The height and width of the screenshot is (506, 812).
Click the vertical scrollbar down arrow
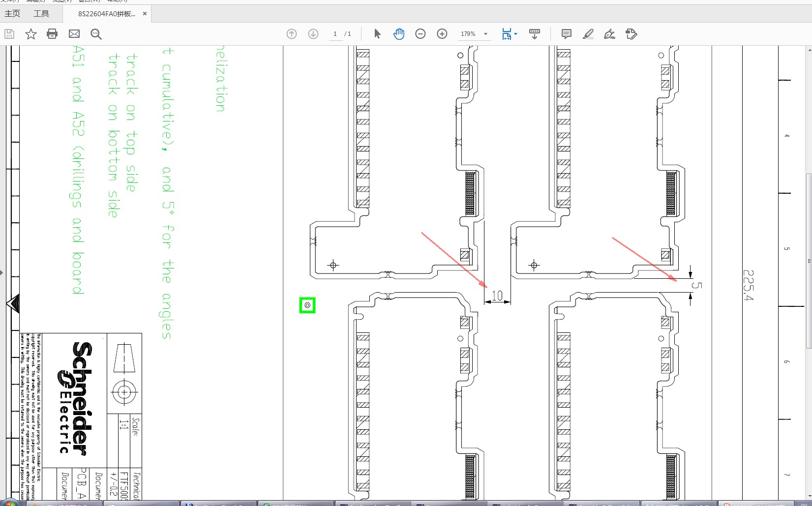point(809,495)
